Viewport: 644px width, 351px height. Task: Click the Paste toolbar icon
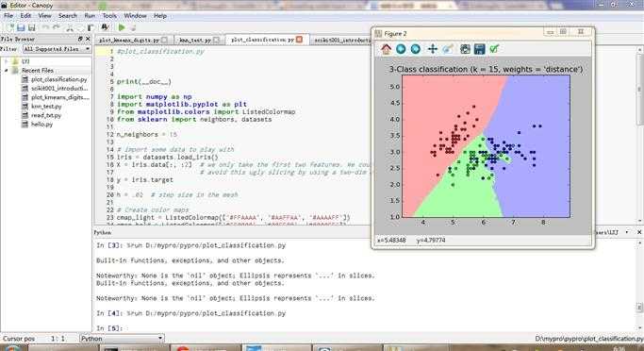point(91,27)
